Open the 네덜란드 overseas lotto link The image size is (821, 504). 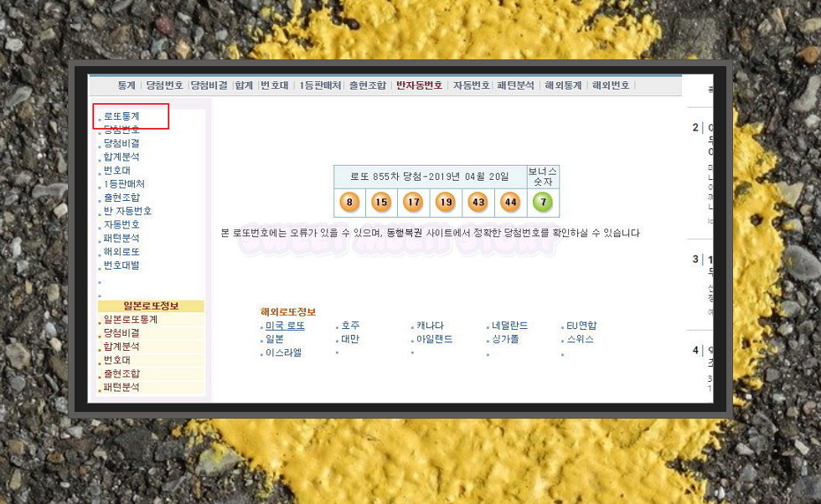(x=509, y=326)
